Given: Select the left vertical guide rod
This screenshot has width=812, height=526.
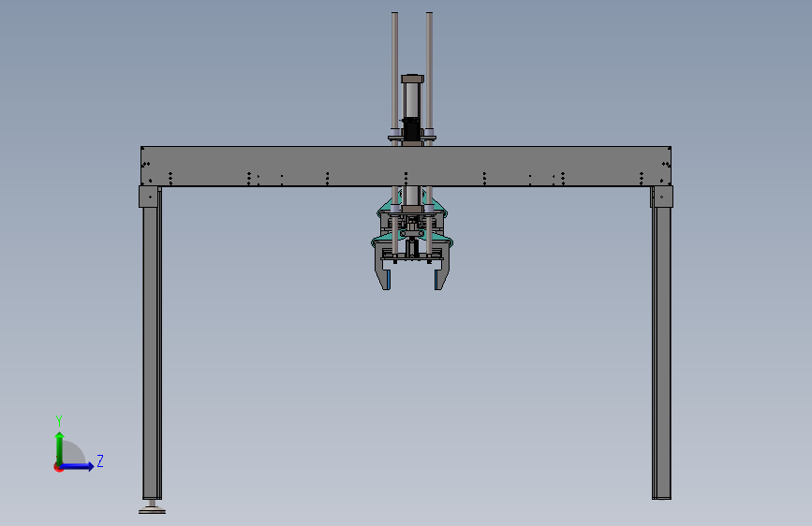Looking at the screenshot, I should point(394,72).
